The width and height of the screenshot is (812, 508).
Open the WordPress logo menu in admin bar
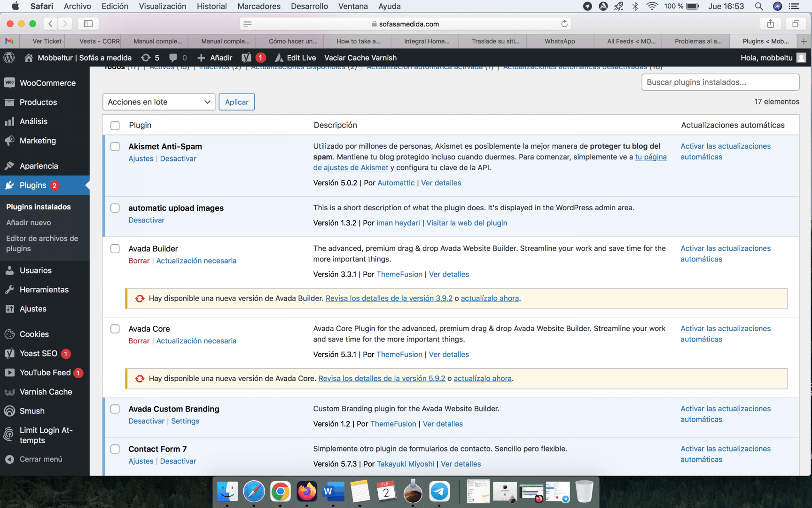pyautogui.click(x=9, y=57)
